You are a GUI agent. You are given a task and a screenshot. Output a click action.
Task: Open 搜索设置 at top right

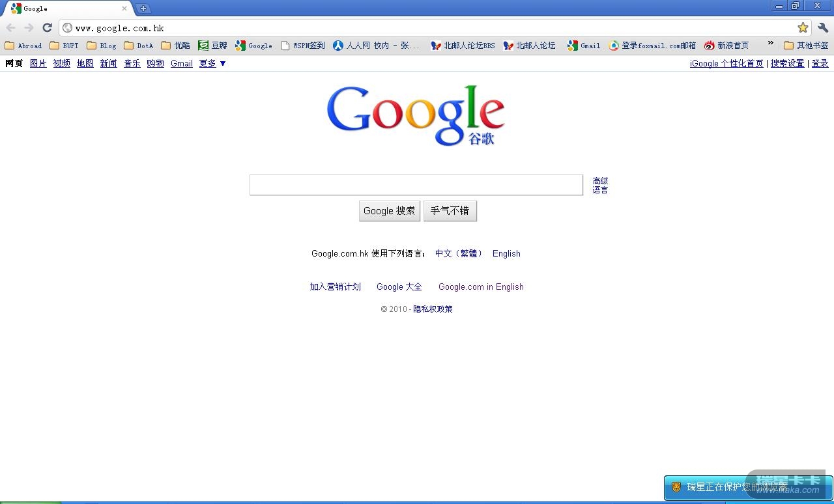[x=788, y=63]
